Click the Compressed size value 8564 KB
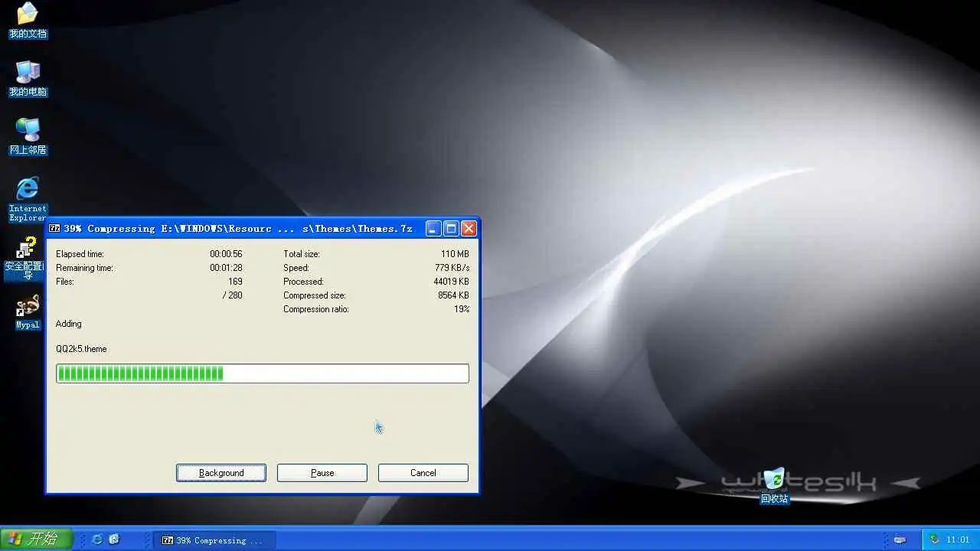Viewport: 980px width, 551px height. point(453,295)
